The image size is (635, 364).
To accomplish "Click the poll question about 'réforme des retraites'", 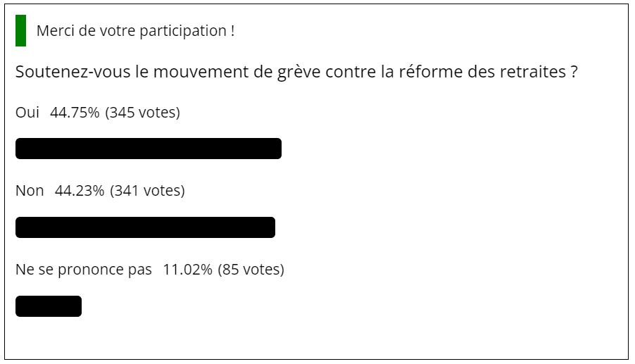I will 296,72.
